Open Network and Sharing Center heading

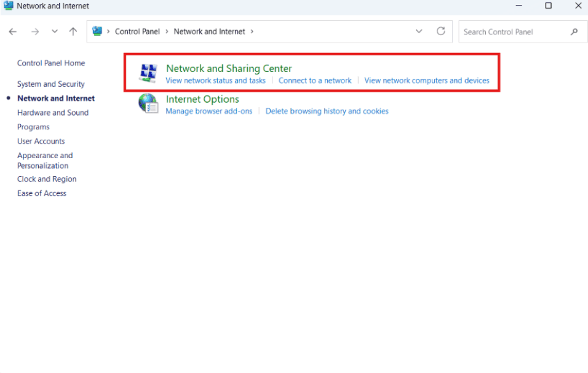229,68
